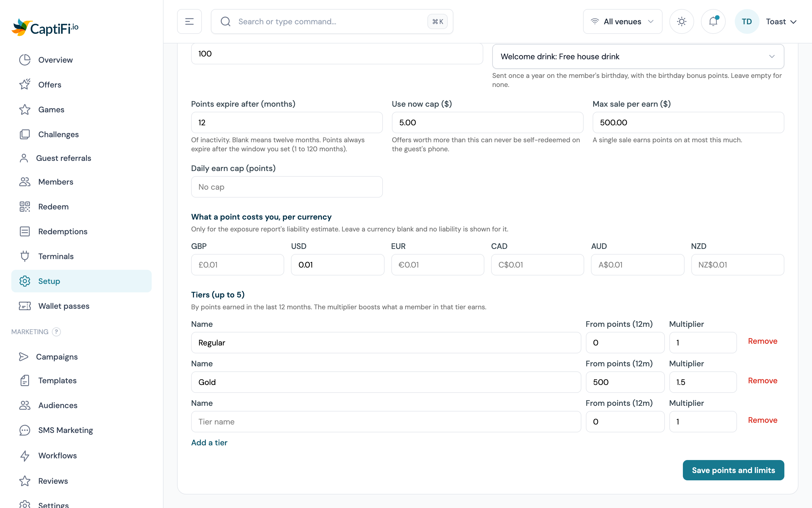
Task: Edit the USD point cost field
Action: [x=337, y=265]
